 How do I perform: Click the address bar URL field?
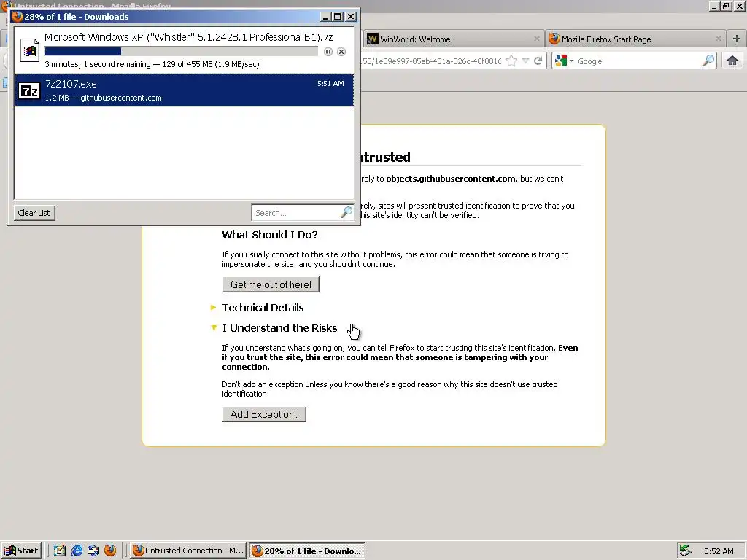[431, 61]
